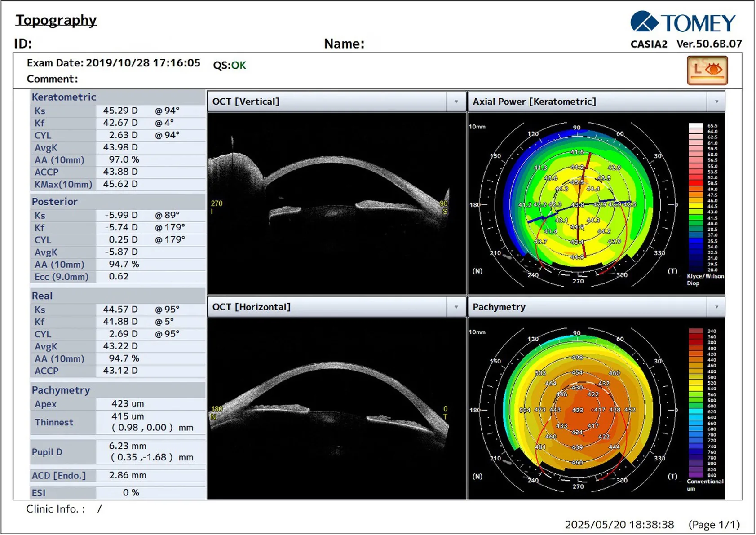The height and width of the screenshot is (535, 756).
Task: Click the Thinnest value 415 um
Action: point(128,416)
